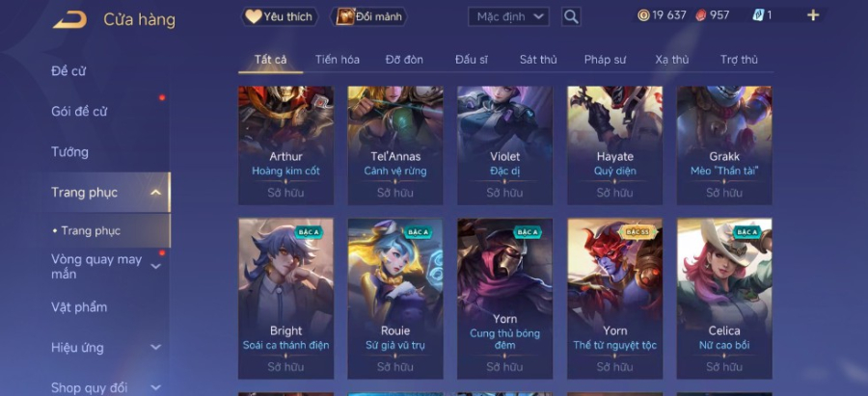
Task: Open Đổi mảnh fragment exchange button
Action: (x=368, y=16)
